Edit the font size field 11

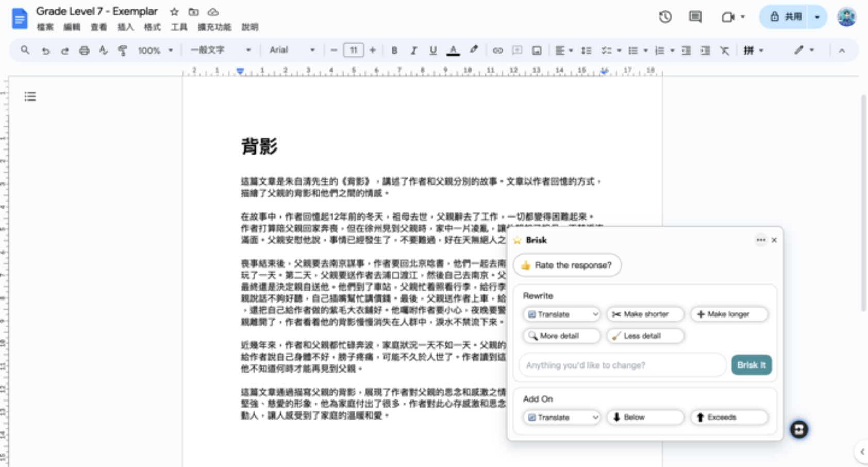coord(353,50)
